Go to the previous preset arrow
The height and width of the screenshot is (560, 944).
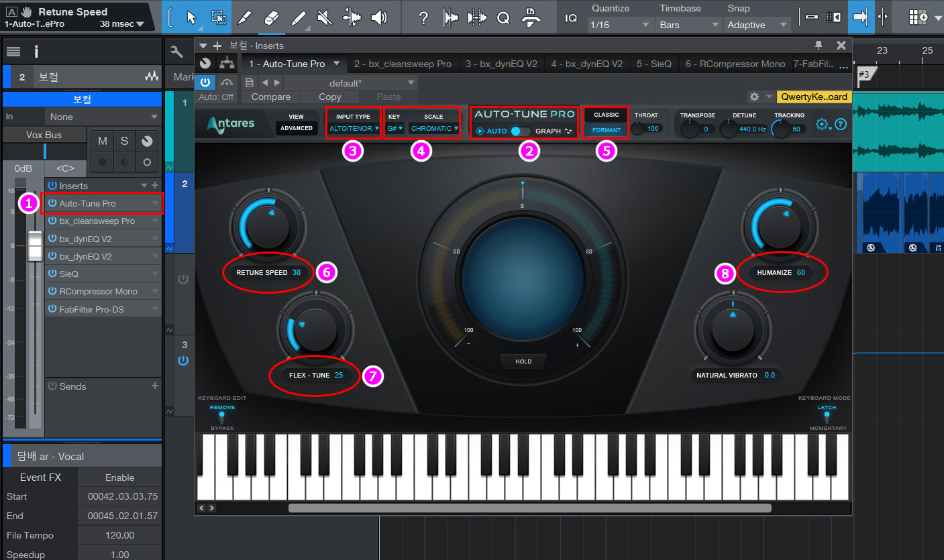(264, 82)
